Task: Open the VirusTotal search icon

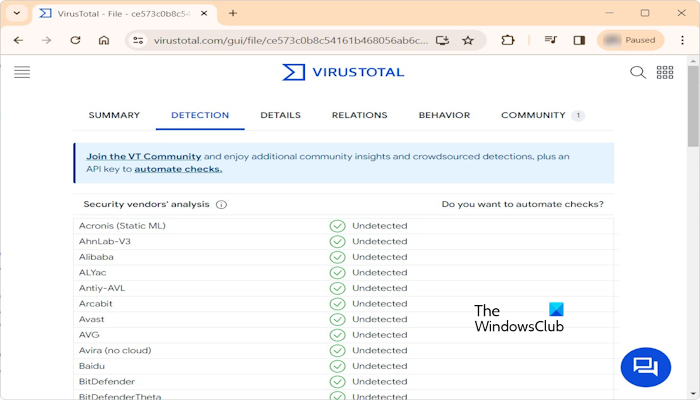Action: tap(638, 72)
